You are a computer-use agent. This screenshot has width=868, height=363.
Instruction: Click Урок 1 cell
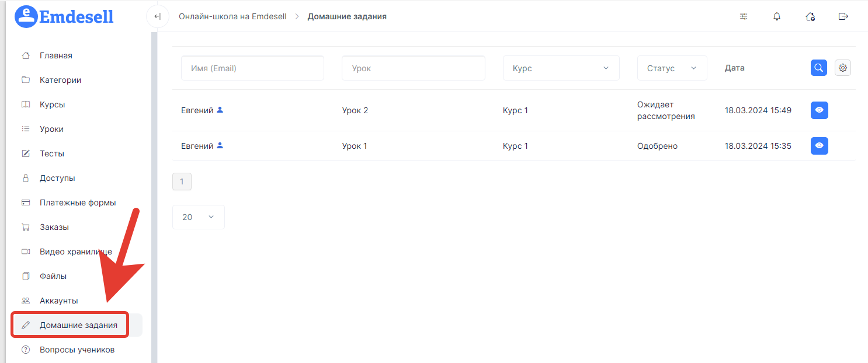click(x=355, y=146)
